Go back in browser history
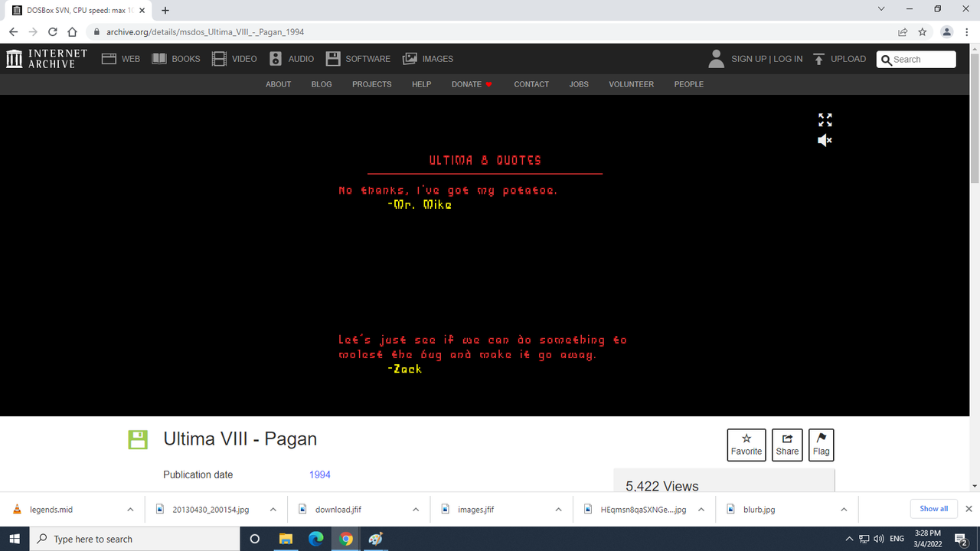Screen dimensions: 980x551 coord(13,32)
